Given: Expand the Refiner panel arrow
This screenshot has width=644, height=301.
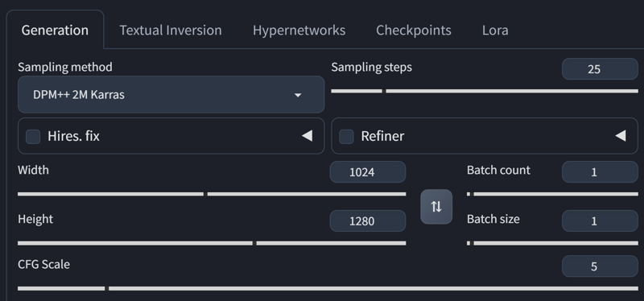Looking at the screenshot, I should 620,136.
